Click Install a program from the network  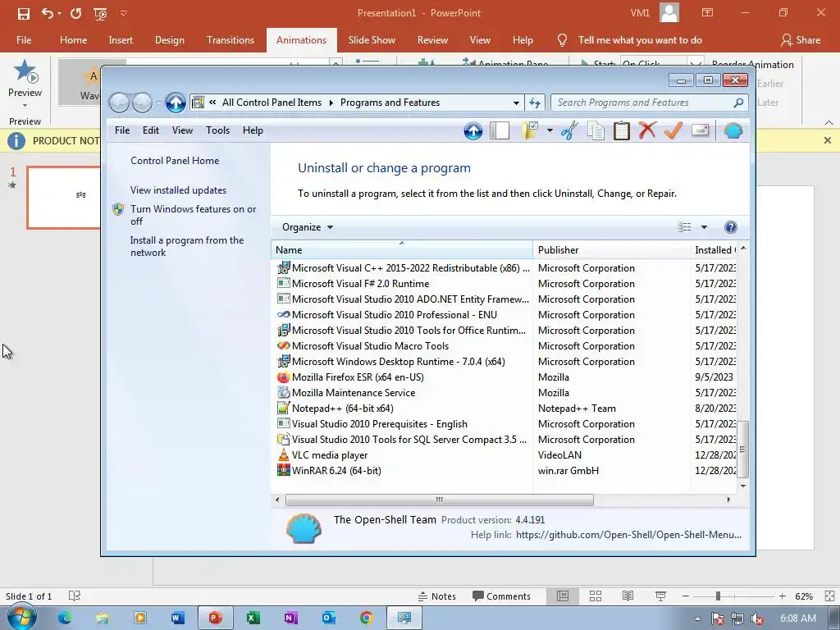pos(186,246)
